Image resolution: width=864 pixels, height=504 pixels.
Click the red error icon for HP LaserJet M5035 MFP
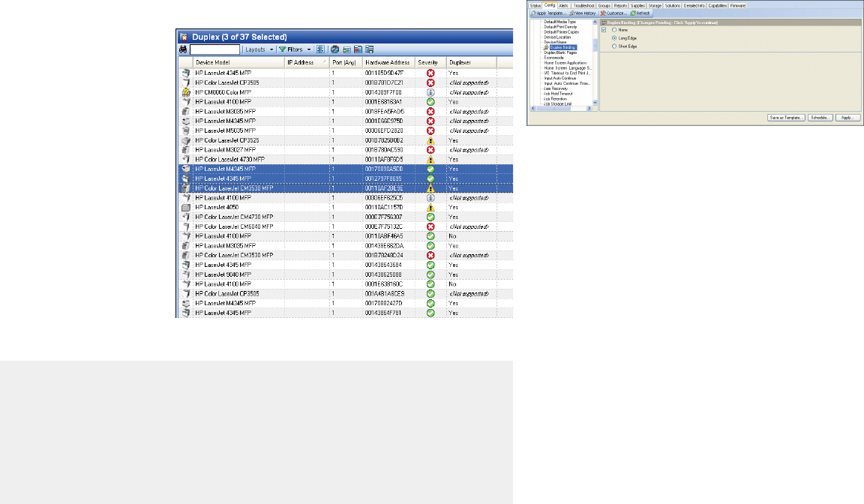(430, 130)
